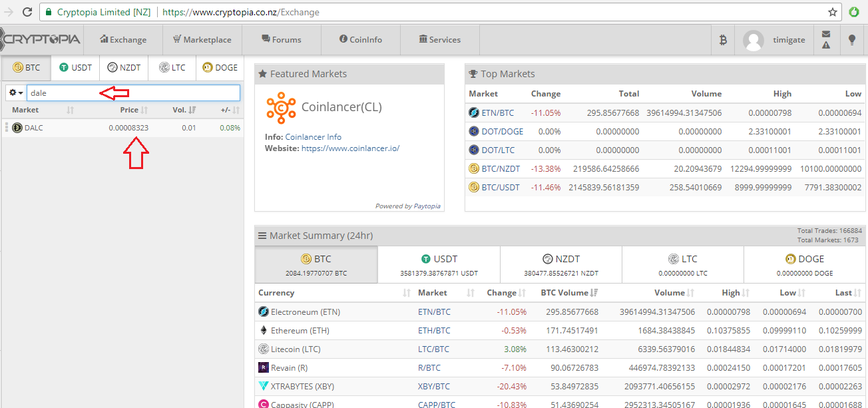Click the market search field containing 'dale'

coord(133,93)
